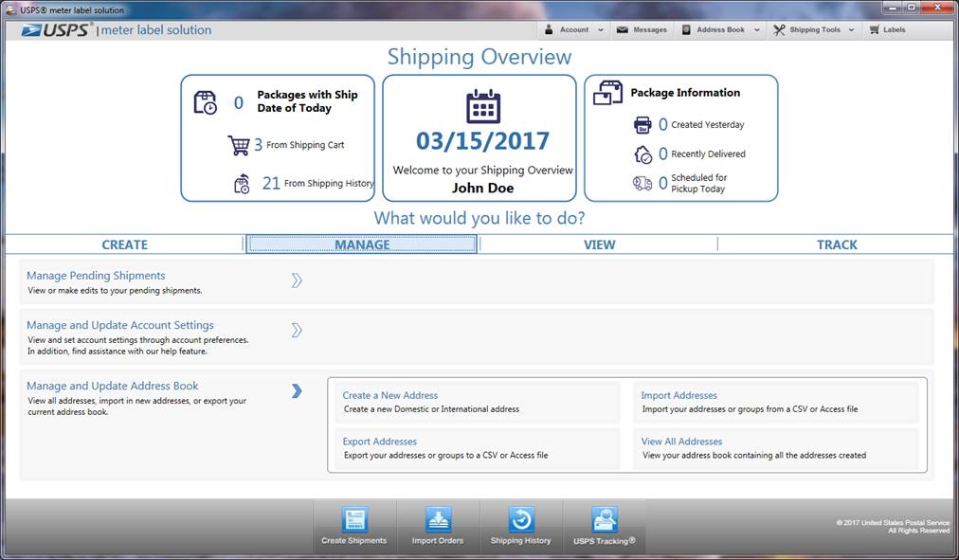Click the Package Information heading
The height and width of the screenshot is (560, 959).
click(x=685, y=93)
